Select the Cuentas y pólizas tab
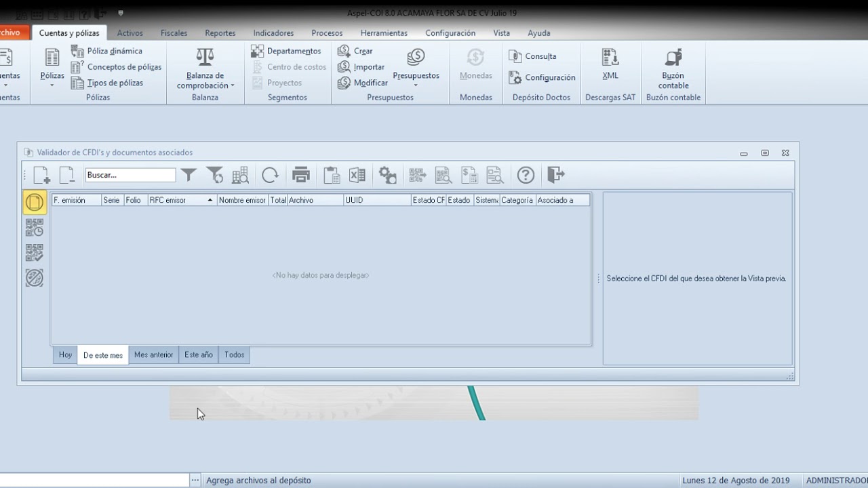 tap(69, 33)
